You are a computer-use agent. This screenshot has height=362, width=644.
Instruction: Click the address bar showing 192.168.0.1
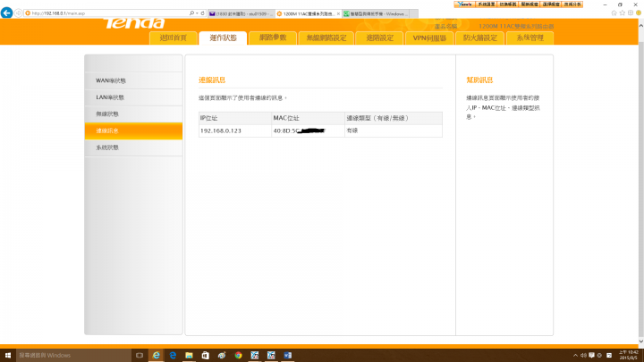coord(106,13)
